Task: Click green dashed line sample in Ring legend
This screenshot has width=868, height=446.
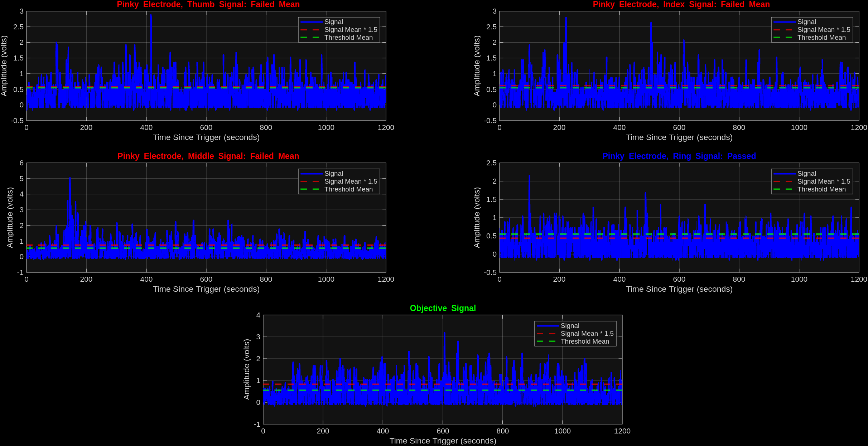Action: [x=783, y=190]
